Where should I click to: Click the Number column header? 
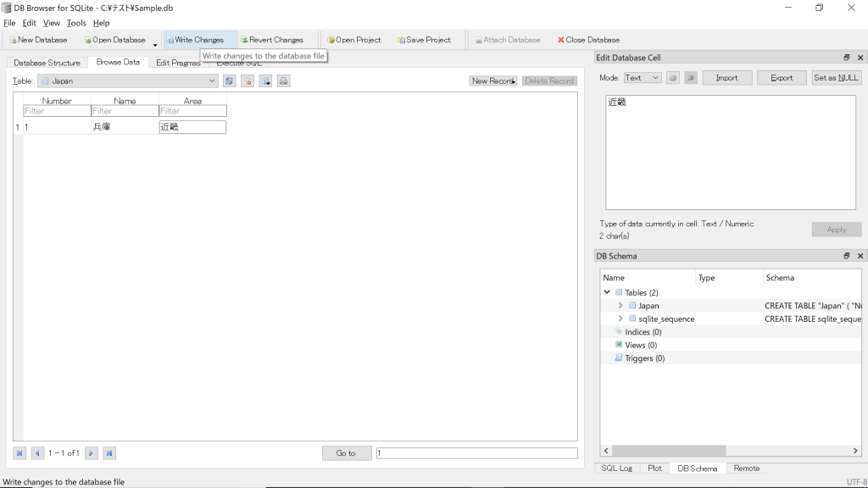click(x=57, y=101)
